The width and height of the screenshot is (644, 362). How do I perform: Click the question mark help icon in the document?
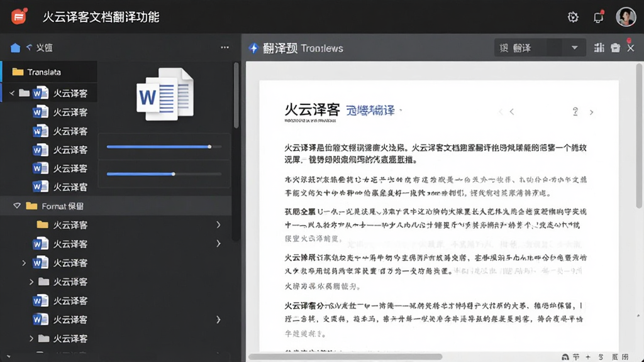point(575,112)
